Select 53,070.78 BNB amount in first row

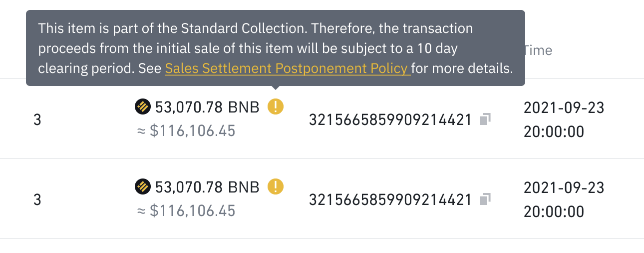(x=207, y=107)
